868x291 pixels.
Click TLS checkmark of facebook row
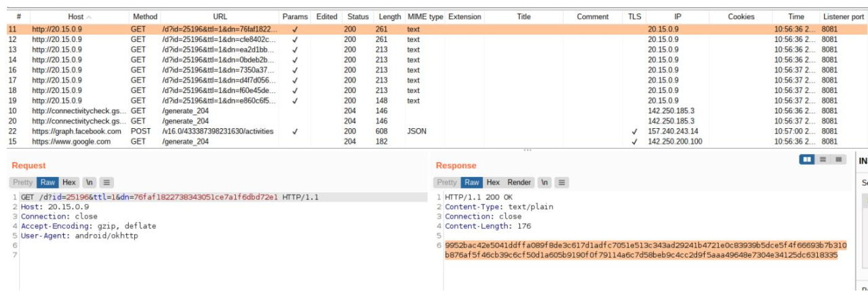click(635, 131)
